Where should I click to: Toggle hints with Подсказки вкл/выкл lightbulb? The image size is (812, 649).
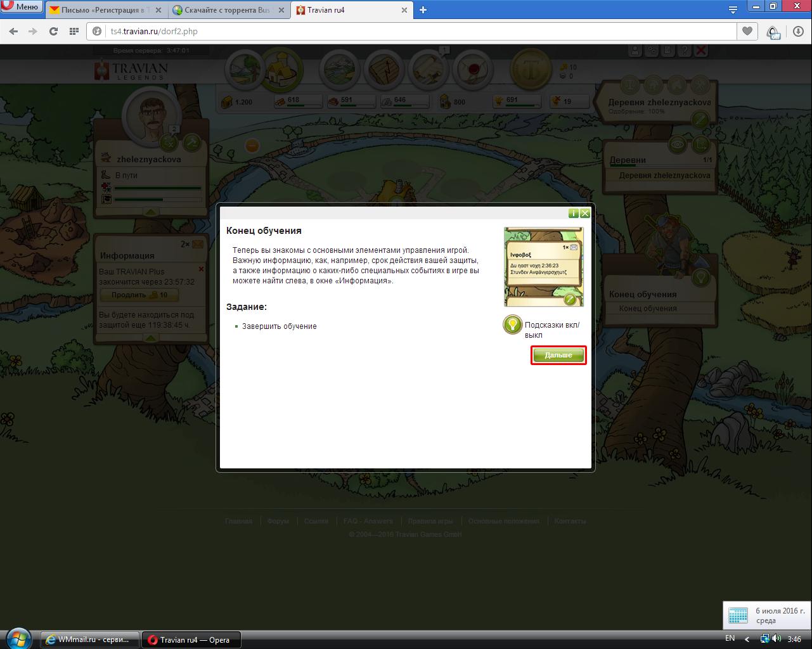(512, 325)
